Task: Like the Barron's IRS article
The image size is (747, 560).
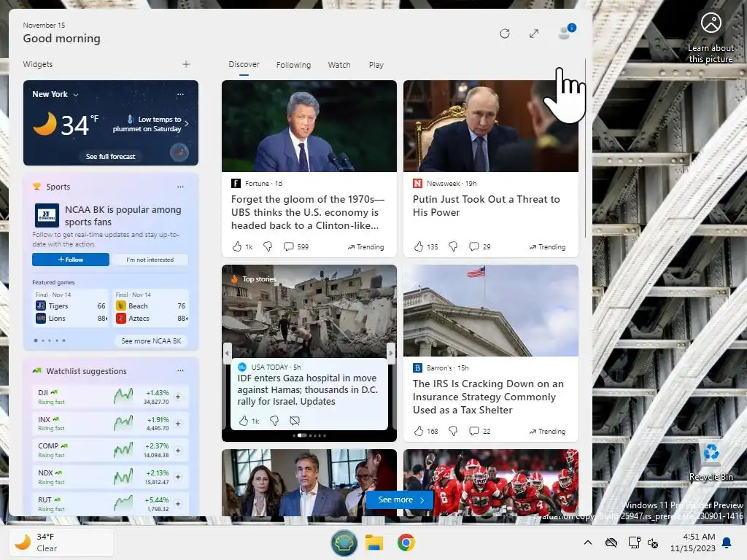Action: 419,431
